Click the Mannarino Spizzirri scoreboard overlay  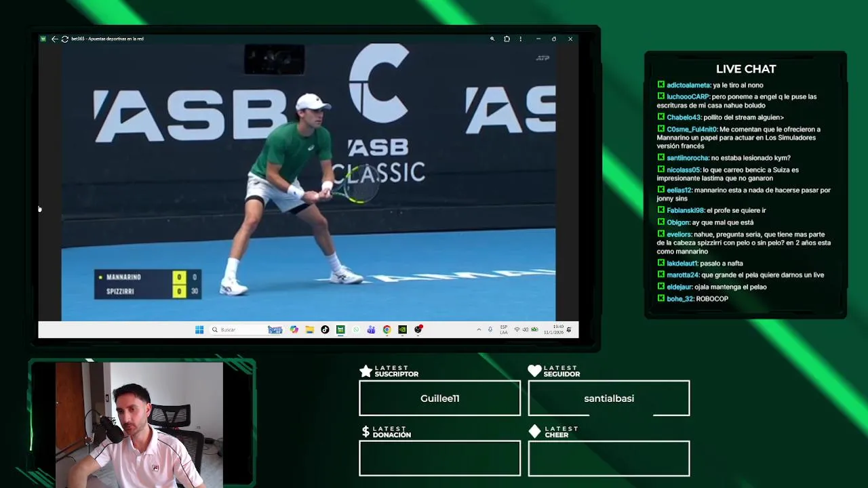pos(147,284)
